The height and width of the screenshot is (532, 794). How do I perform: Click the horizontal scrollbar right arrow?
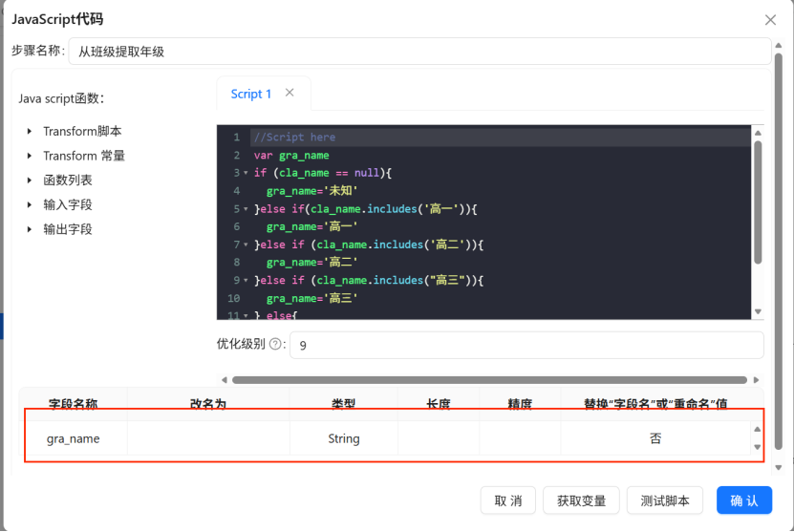pos(756,379)
